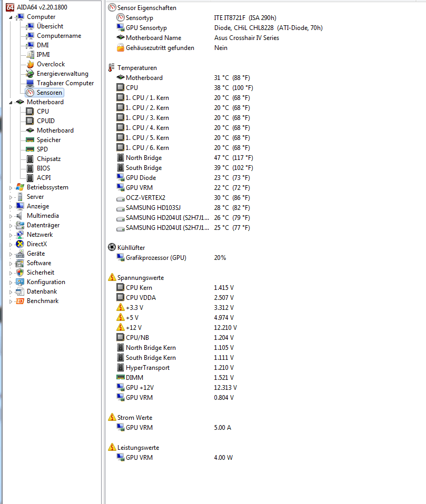
Task: Collapse the Motherboard tree node
Action: coord(11,103)
